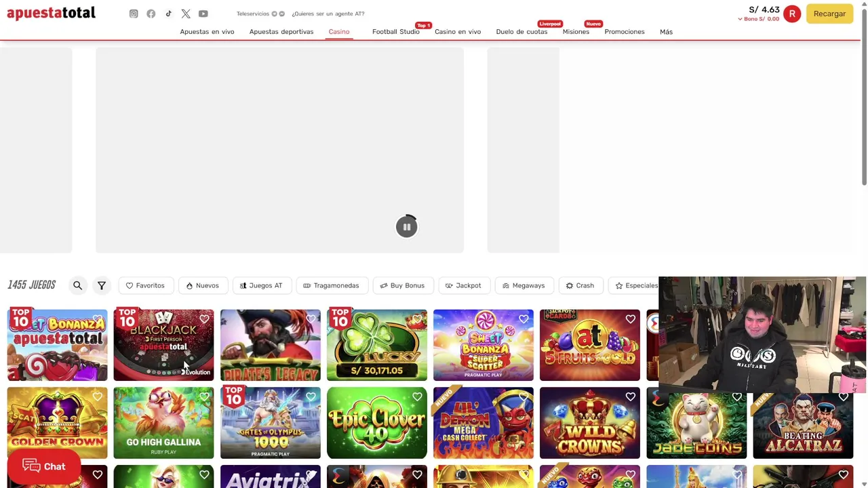
Task: Open Apuestas deportivas section
Action: (x=281, y=32)
